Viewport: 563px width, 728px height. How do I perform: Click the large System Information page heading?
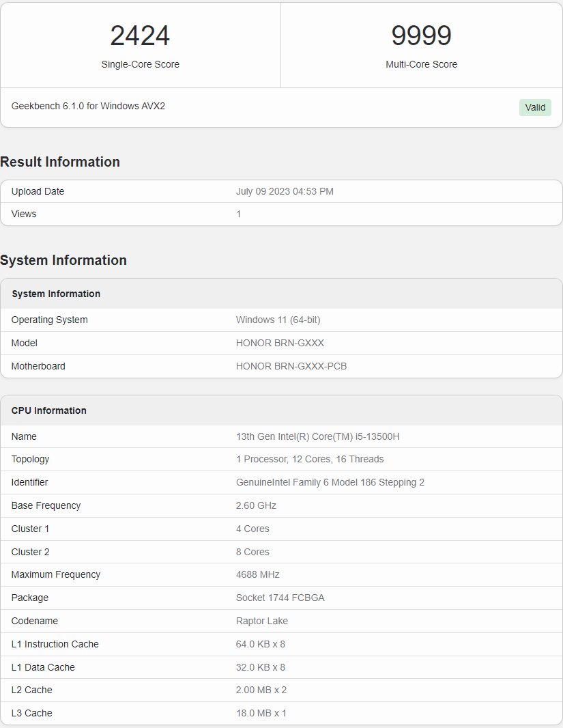coord(63,260)
